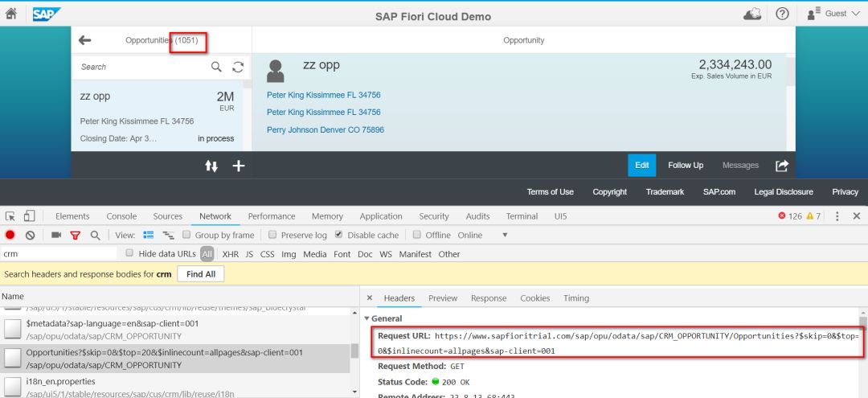Viewport: 868px width, 398px height.
Task: Open the Trademark link
Action: click(665, 192)
